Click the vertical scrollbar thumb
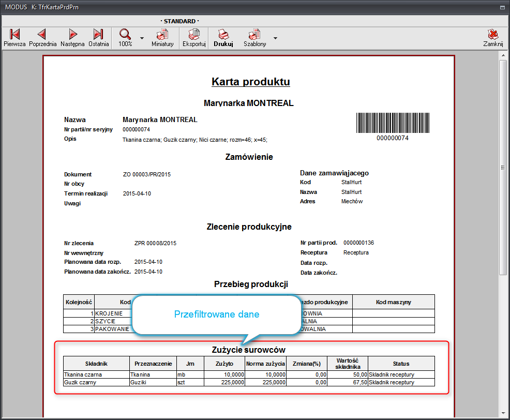Image resolution: width=510 pixels, height=420 pixels. (x=503, y=167)
